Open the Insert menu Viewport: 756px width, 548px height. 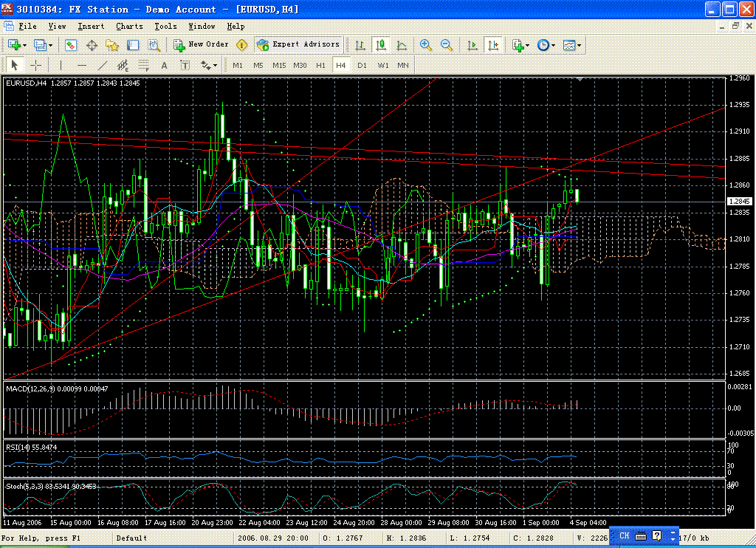click(91, 26)
